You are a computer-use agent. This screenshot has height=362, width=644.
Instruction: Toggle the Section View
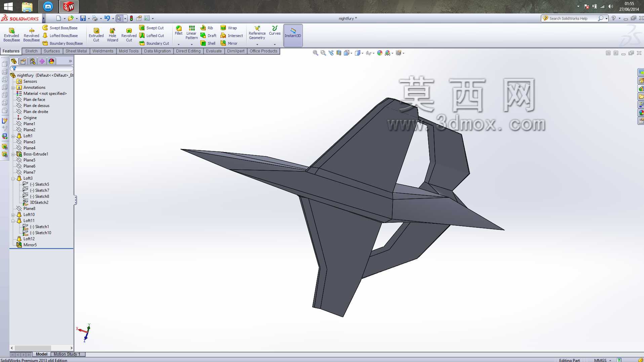point(339,53)
